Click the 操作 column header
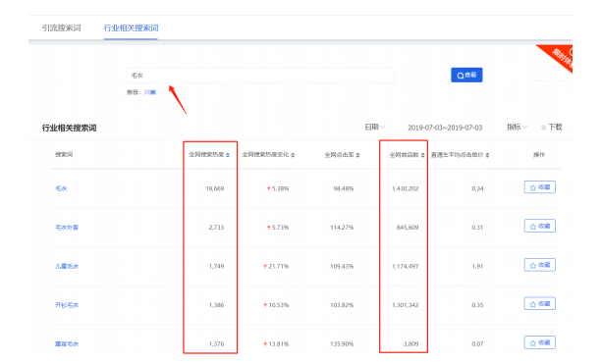Viewport: 601px width, 364px height. click(x=539, y=155)
